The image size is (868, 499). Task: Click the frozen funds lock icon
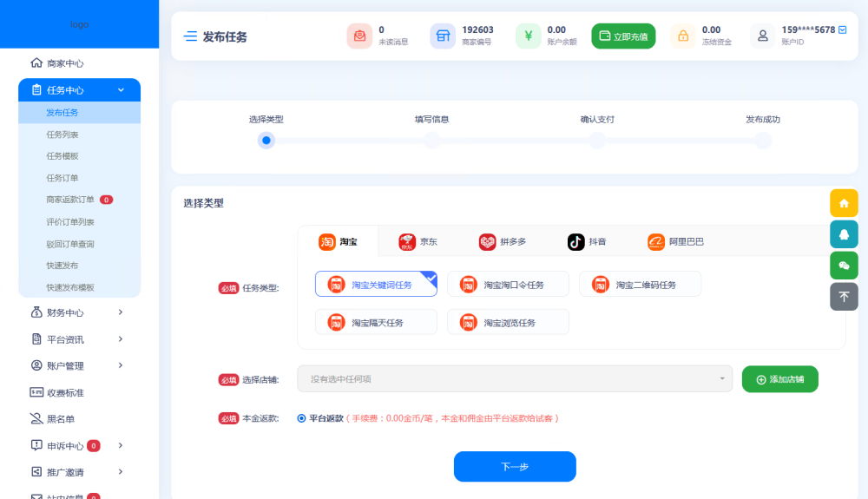pyautogui.click(x=683, y=36)
